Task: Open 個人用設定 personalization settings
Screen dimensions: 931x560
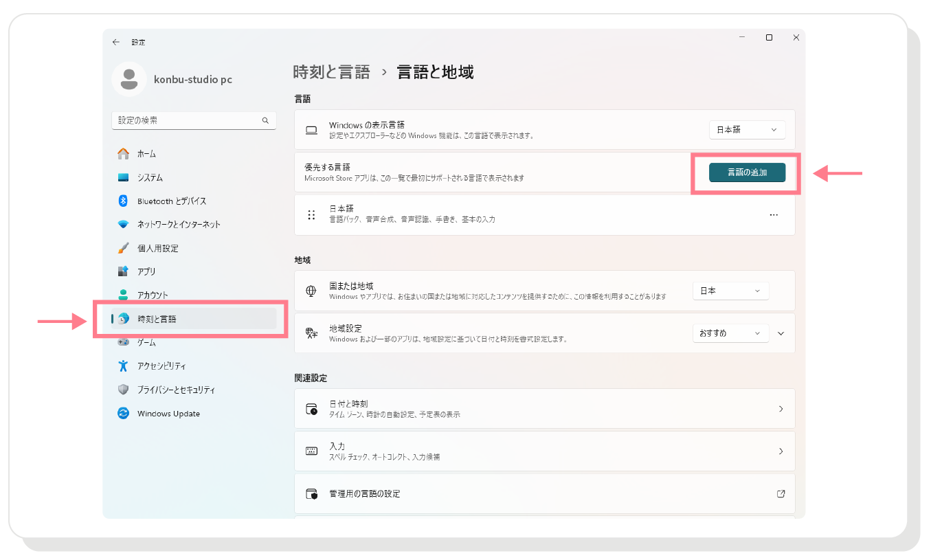Action: click(x=157, y=248)
